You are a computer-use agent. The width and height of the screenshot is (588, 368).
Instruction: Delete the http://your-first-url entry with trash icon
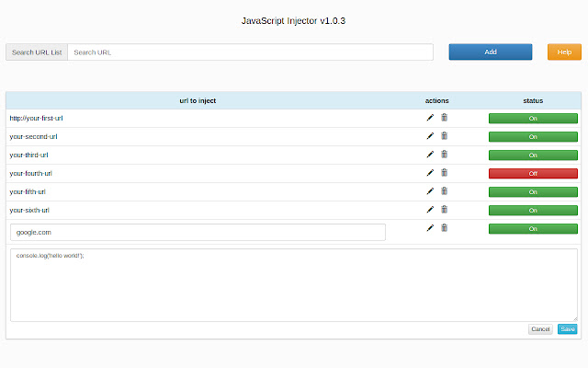point(444,118)
